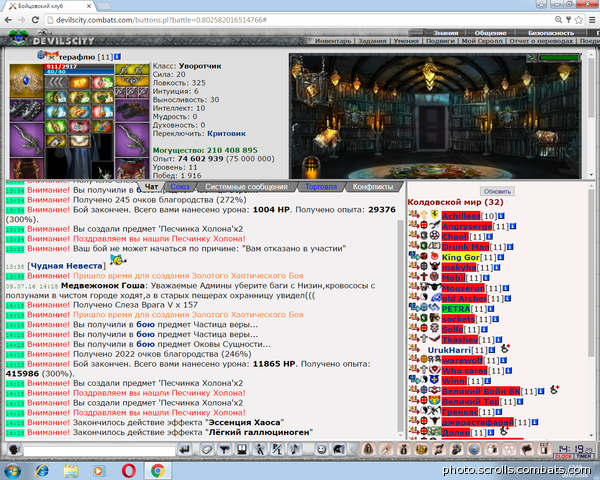Open the Подвиги menu item

pos(440,41)
